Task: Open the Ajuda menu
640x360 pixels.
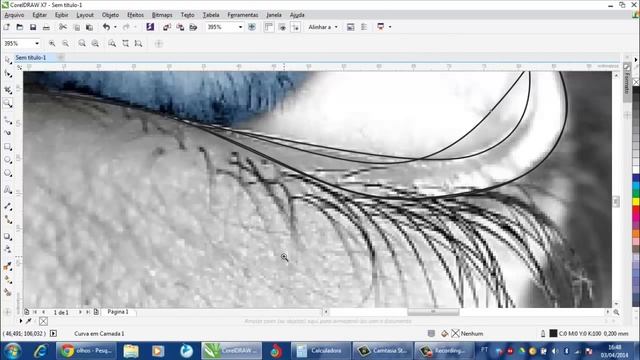Action: [x=297, y=15]
